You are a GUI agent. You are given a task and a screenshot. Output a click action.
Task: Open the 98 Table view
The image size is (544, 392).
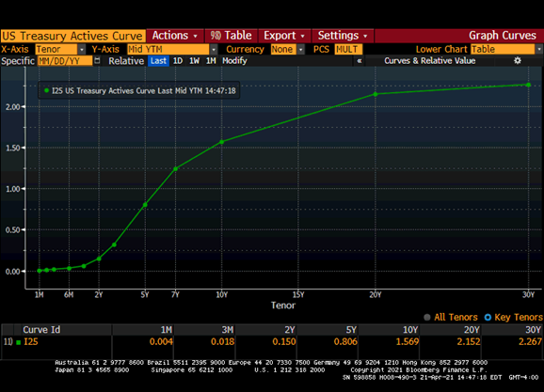pos(232,36)
